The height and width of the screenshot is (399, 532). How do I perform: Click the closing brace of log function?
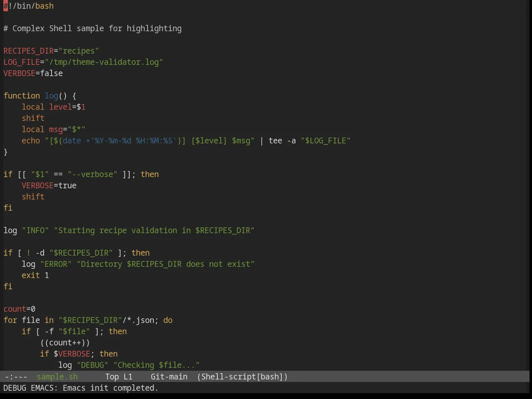tap(5, 152)
